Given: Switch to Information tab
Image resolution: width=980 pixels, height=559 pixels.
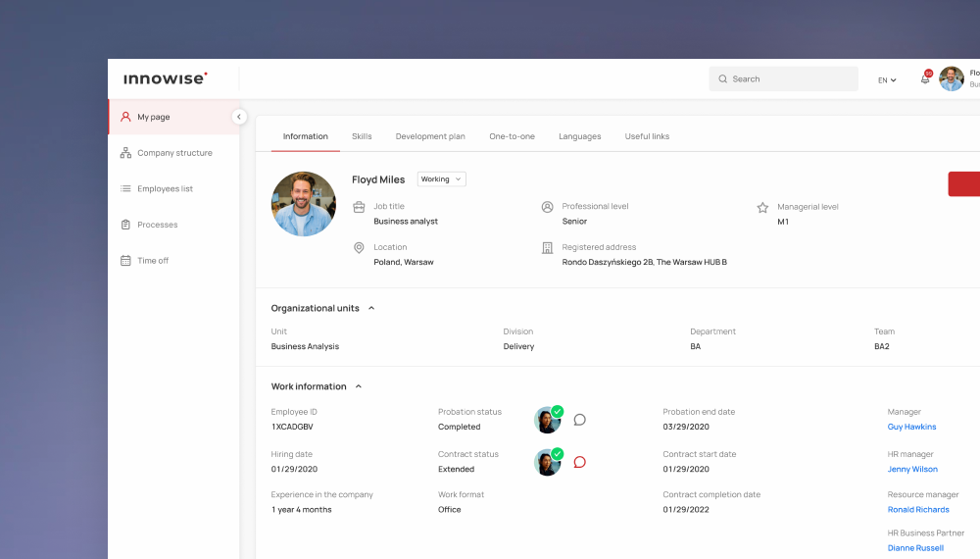Looking at the screenshot, I should pyautogui.click(x=305, y=136).
